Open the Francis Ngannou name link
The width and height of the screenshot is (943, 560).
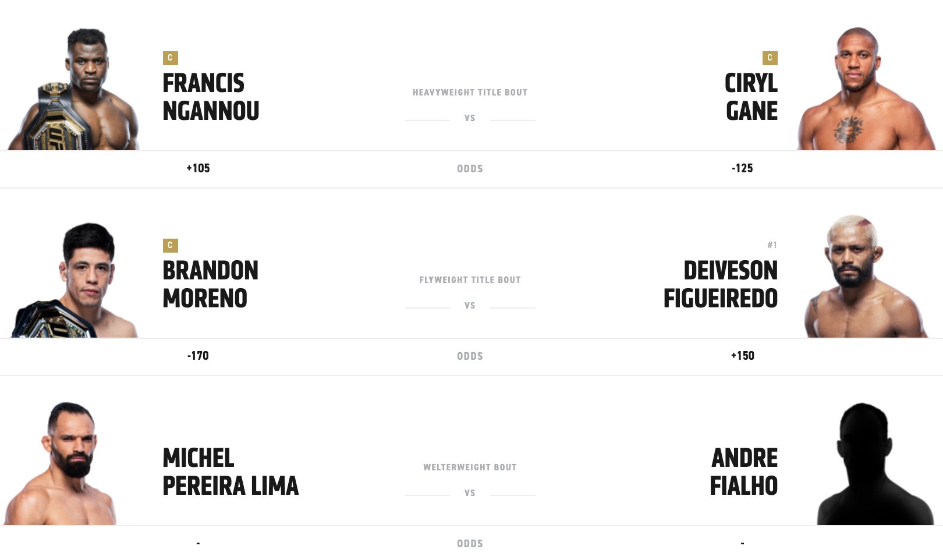(211, 97)
